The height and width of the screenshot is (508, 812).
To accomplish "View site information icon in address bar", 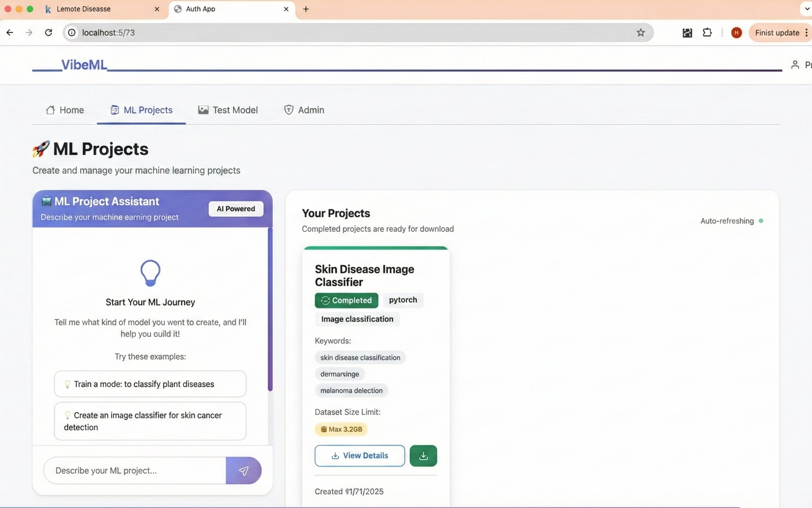I will click(x=72, y=33).
